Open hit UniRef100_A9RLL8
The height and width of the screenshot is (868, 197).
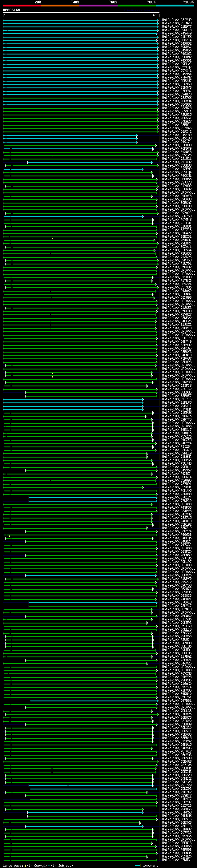[x=177, y=30]
